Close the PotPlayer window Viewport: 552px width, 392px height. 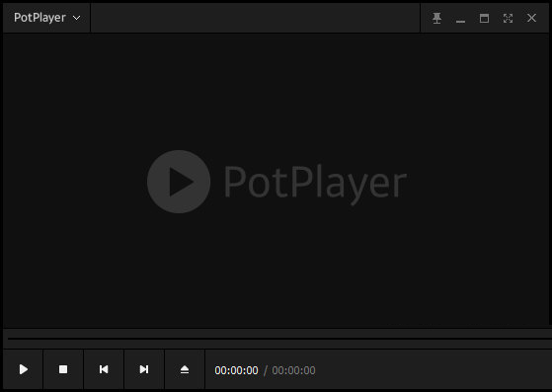[x=531, y=18]
